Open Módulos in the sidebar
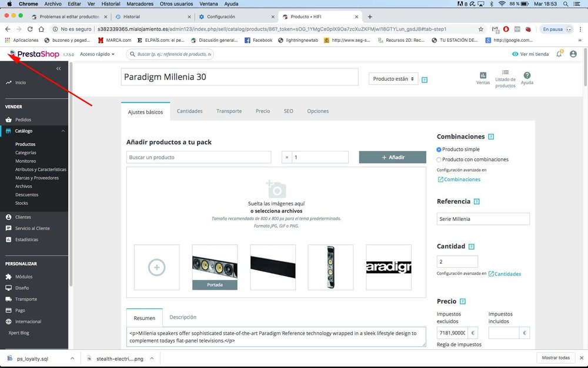 24,277
